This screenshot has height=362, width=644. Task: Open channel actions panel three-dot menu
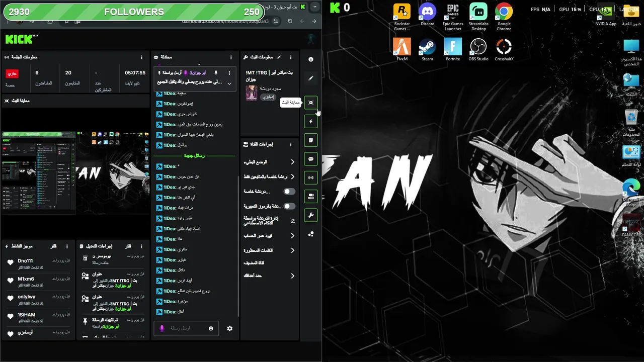point(290,144)
